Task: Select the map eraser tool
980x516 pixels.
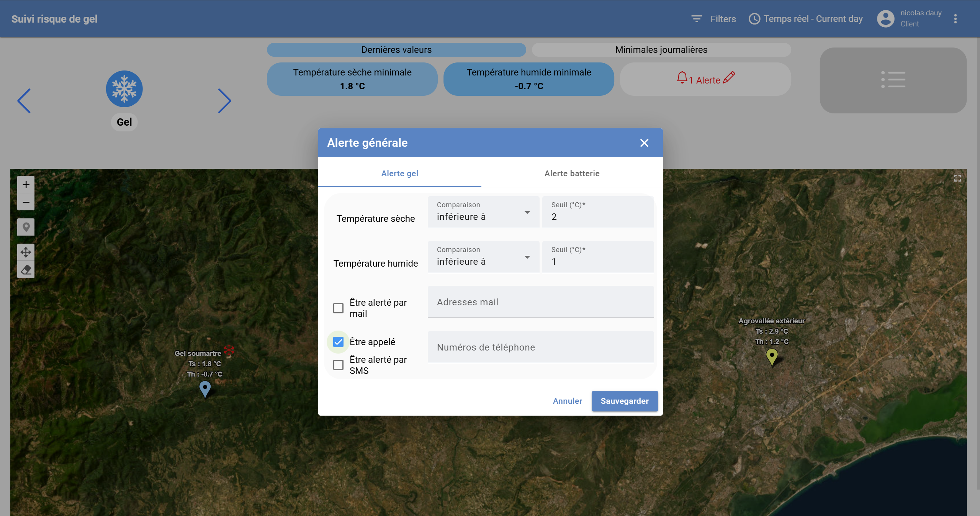Action: 26,270
